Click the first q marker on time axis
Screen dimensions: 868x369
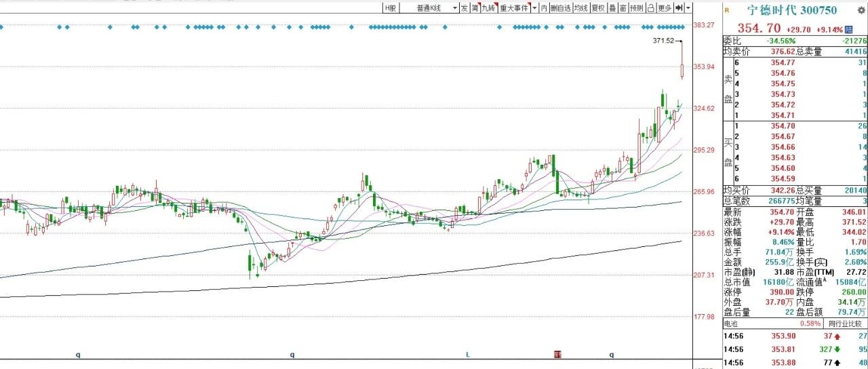pos(78,354)
